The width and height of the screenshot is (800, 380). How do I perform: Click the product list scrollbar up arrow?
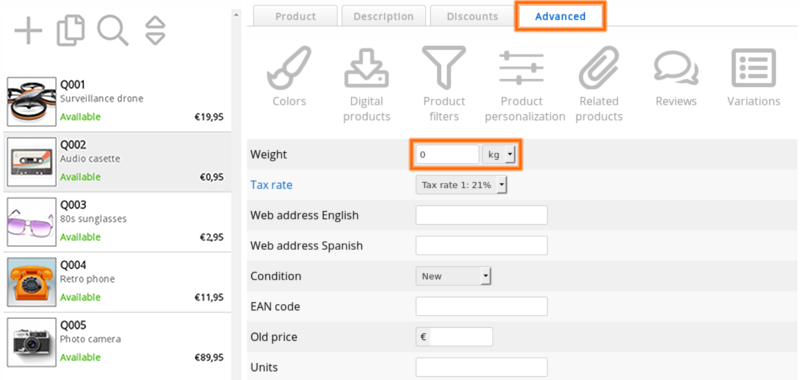coord(236,15)
